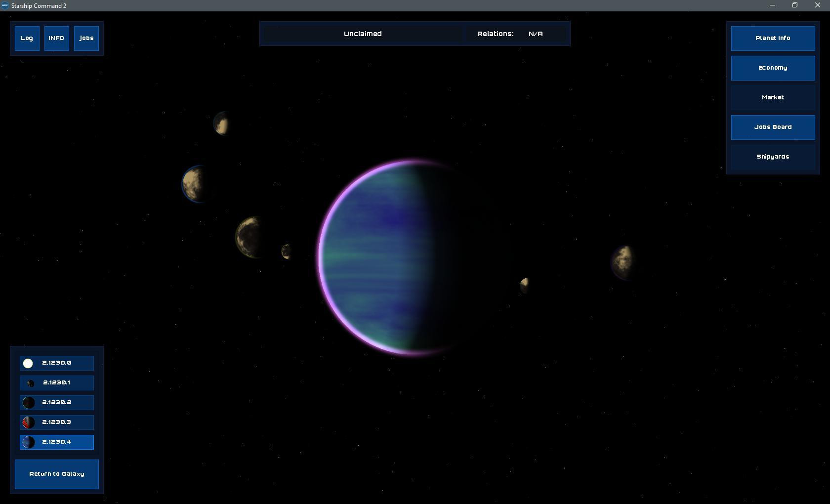830x504 pixels.
Task: Select the largest cratered moon near the planet
Action: 249,237
